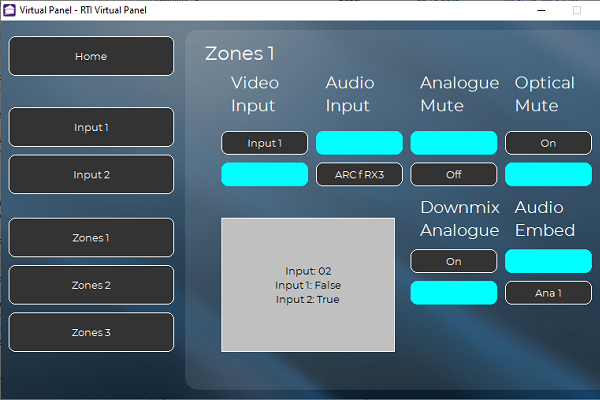Maximize the Virtual Panel window
600x400 pixels.
click(x=577, y=10)
